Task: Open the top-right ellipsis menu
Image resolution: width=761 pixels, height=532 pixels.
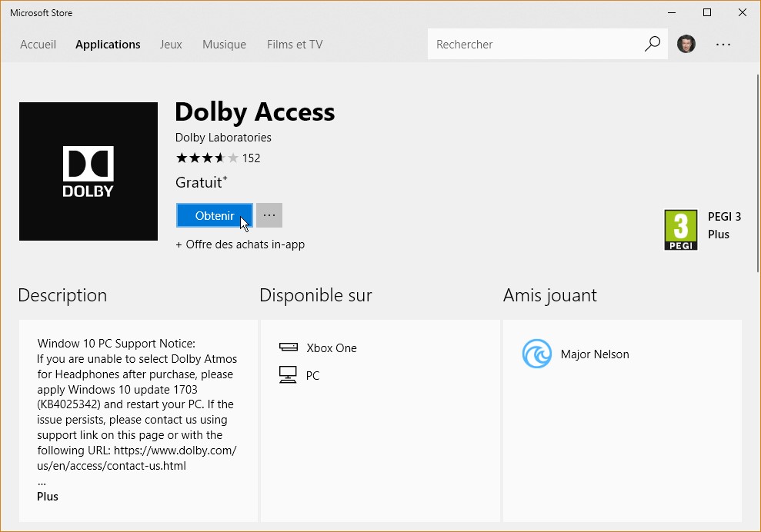Action: coord(723,45)
